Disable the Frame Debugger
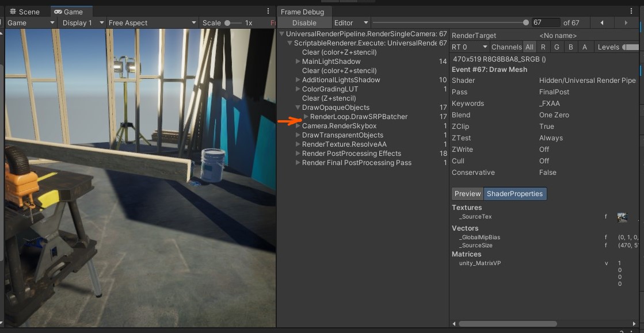 304,22
